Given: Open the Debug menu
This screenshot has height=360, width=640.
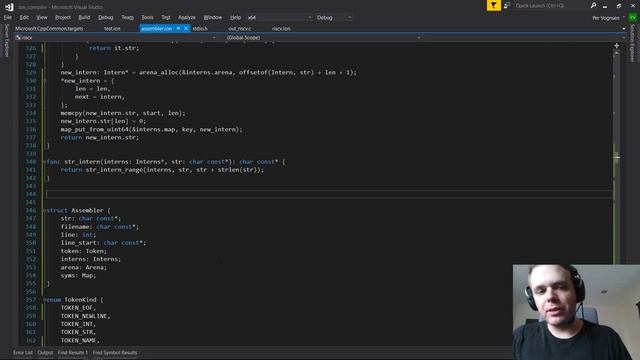Looking at the screenshot, I should [105, 18].
